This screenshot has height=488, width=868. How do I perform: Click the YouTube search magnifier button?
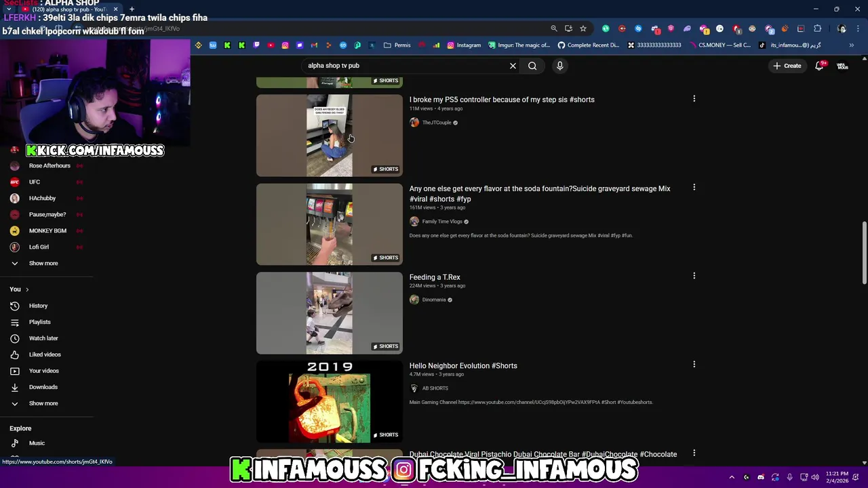(532, 66)
